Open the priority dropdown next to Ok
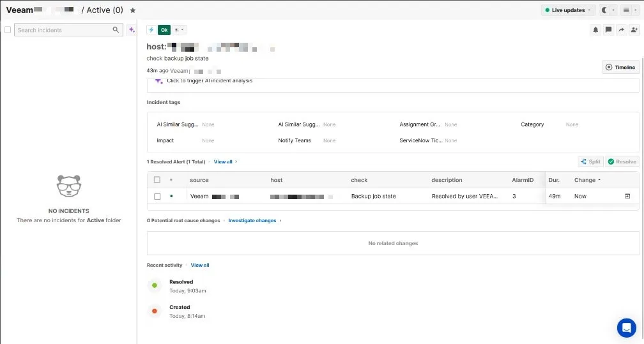 (x=180, y=30)
